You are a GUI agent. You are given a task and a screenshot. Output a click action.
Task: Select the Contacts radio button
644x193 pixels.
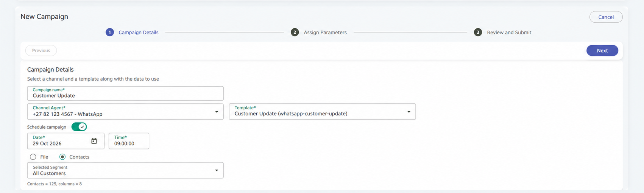point(62,157)
